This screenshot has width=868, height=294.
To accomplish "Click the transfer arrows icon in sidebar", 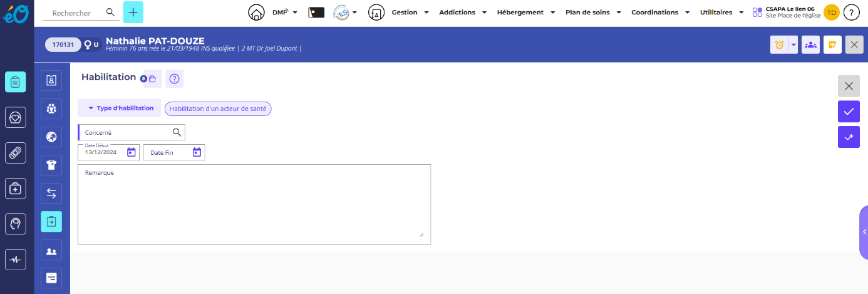I will tap(51, 193).
